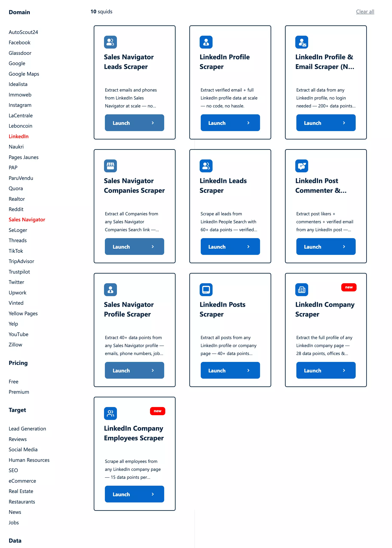The height and width of the screenshot is (548, 392).
Task: Launch LinkedIn Post Commenter squid
Action: (x=326, y=247)
